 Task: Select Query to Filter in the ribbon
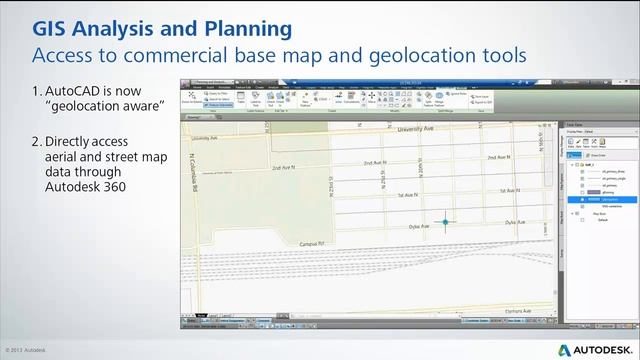pos(217,93)
